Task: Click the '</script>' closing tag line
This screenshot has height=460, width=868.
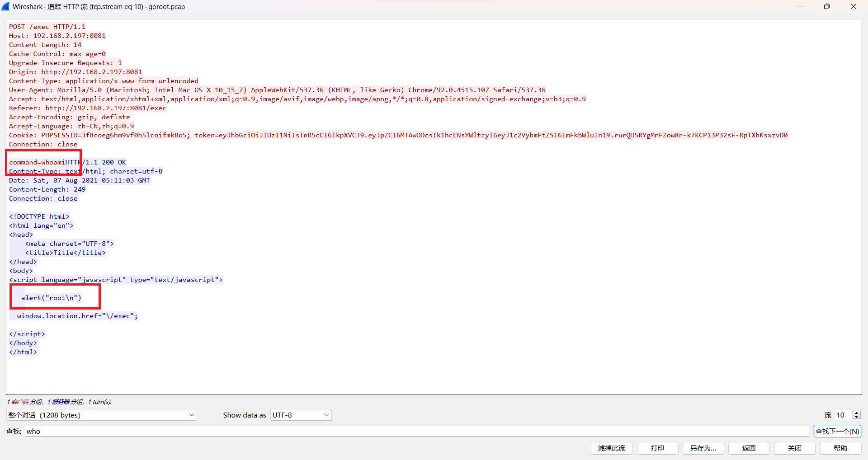Action: [27, 334]
